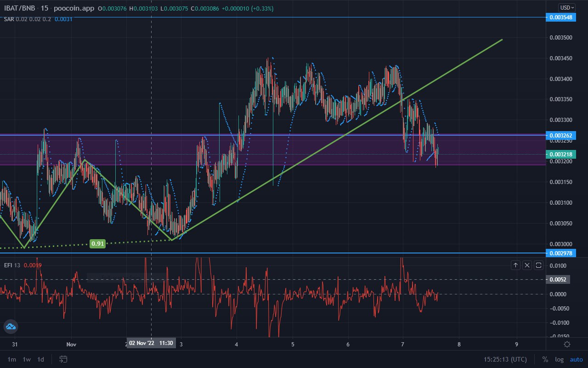Open the USD currency dropdown
Viewport: 588px width, 368px height.
pos(567,7)
